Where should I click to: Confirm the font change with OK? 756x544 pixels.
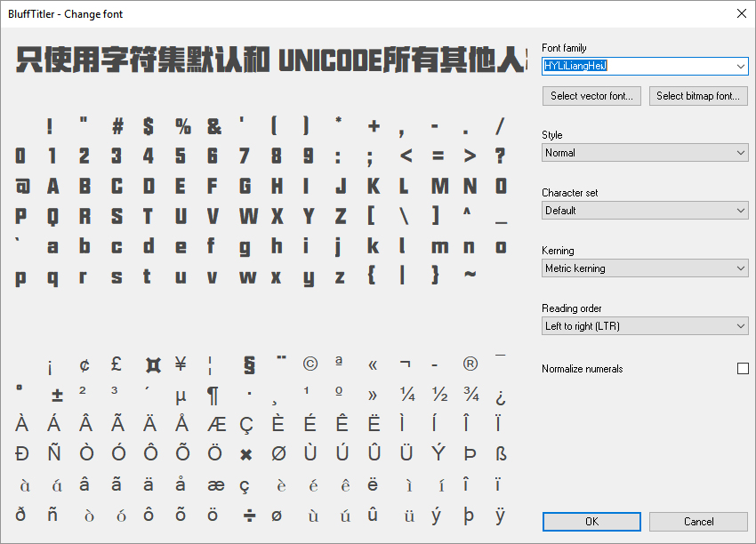(x=591, y=522)
